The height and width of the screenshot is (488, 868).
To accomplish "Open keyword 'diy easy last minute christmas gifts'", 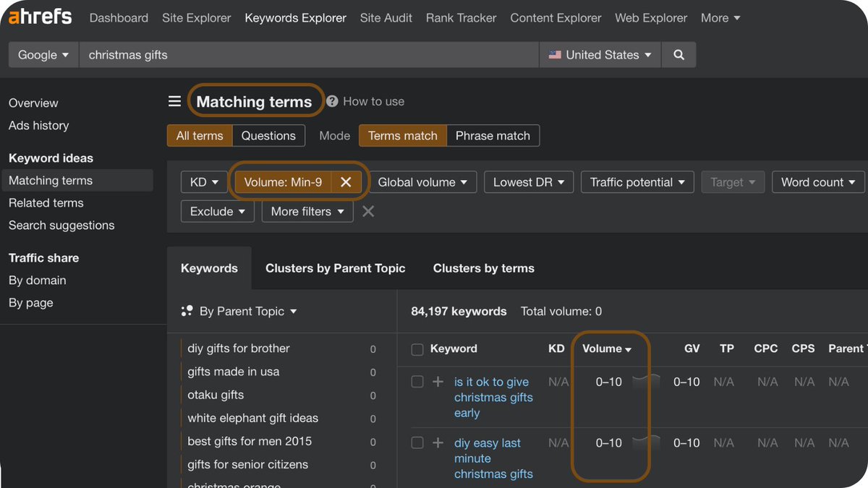I will 493,459.
